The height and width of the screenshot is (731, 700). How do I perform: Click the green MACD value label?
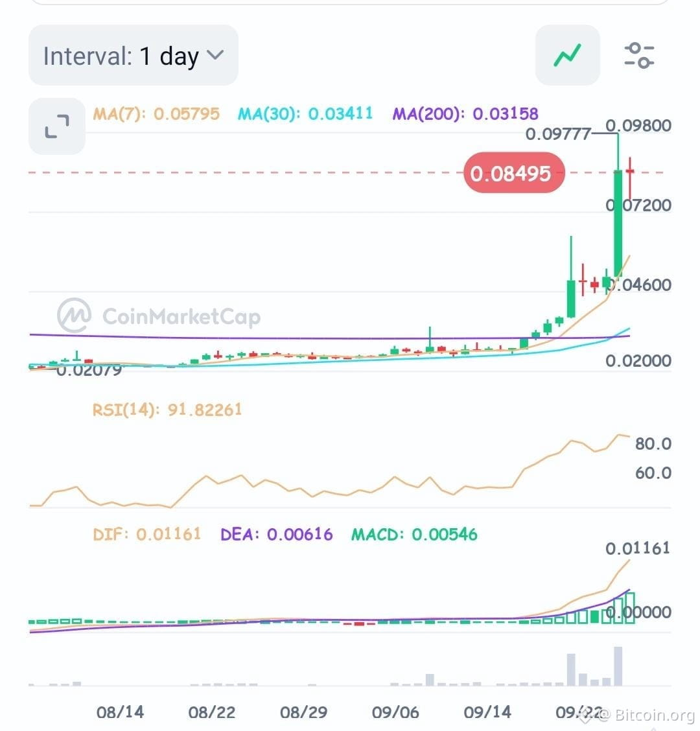(414, 534)
